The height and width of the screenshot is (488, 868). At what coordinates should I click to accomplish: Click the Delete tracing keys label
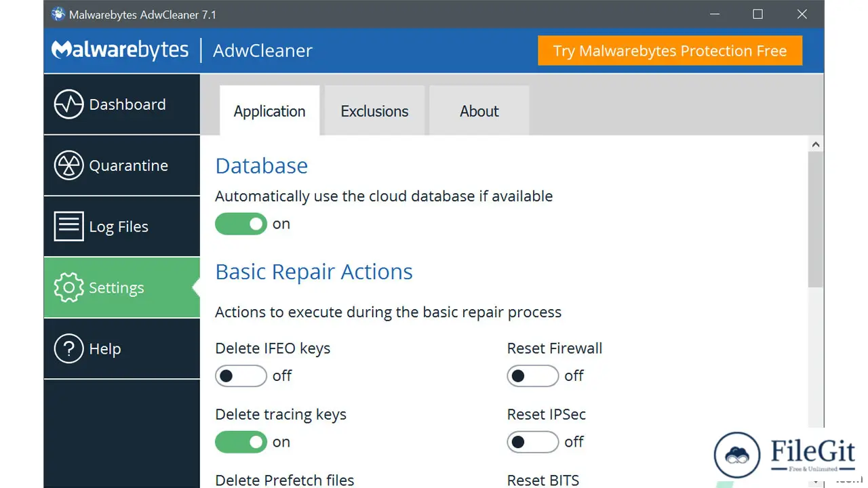point(281,415)
